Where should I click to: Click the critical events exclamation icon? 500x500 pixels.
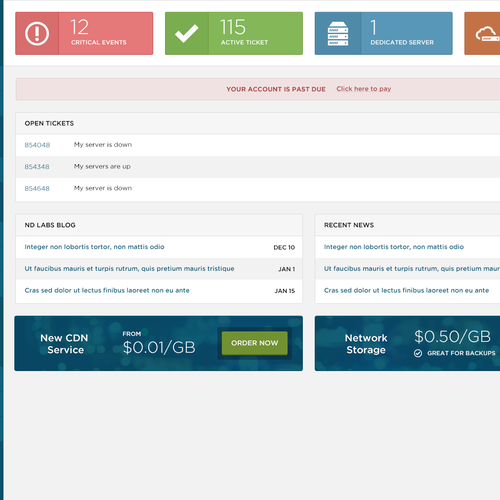37,33
